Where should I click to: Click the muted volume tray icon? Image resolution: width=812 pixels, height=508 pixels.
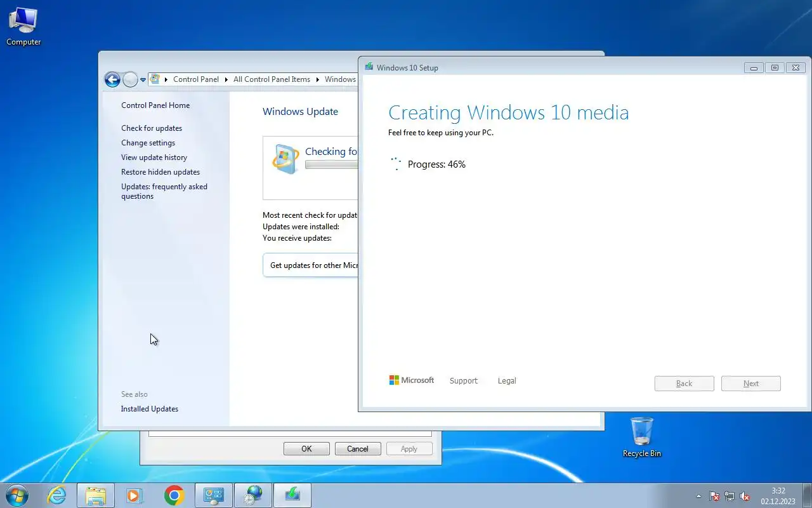click(x=745, y=496)
